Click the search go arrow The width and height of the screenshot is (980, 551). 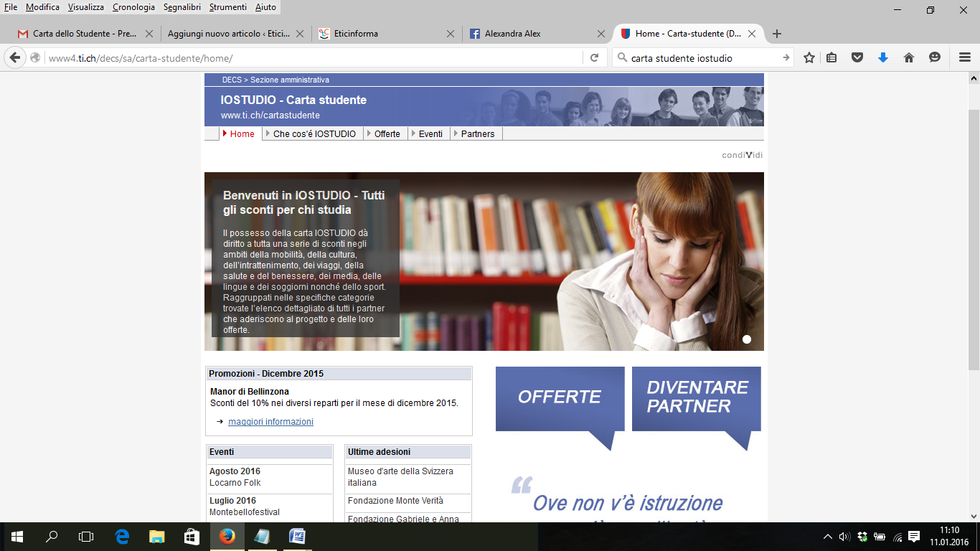coord(786,58)
